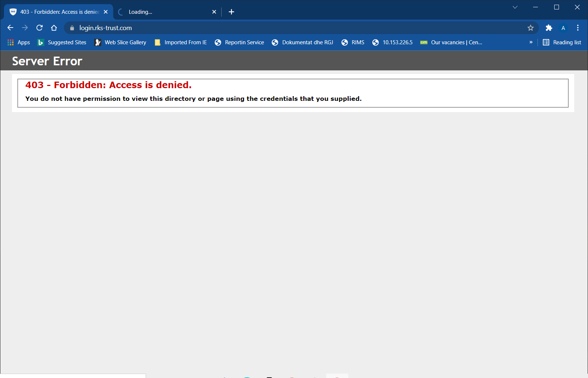The image size is (588, 378).
Task: Reload the login.rks-trust.com page
Action: pyautogui.click(x=40, y=28)
